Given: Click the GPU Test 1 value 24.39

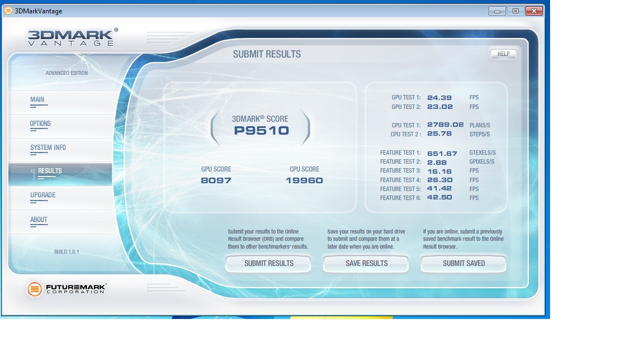Looking at the screenshot, I should [x=439, y=98].
